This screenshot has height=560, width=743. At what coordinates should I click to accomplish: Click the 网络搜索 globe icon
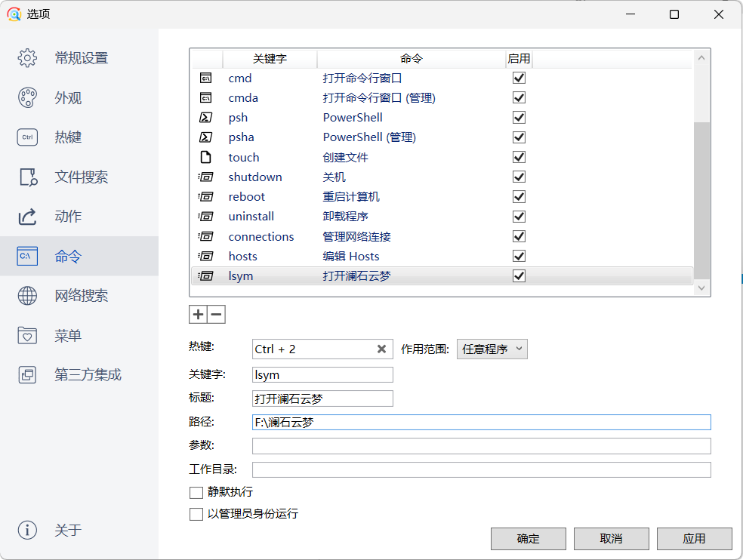(27, 296)
